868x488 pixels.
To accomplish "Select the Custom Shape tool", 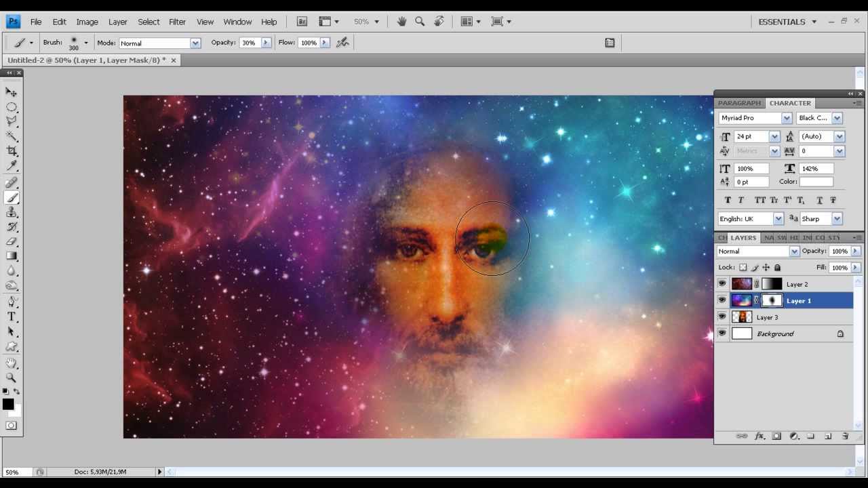I will [x=12, y=346].
